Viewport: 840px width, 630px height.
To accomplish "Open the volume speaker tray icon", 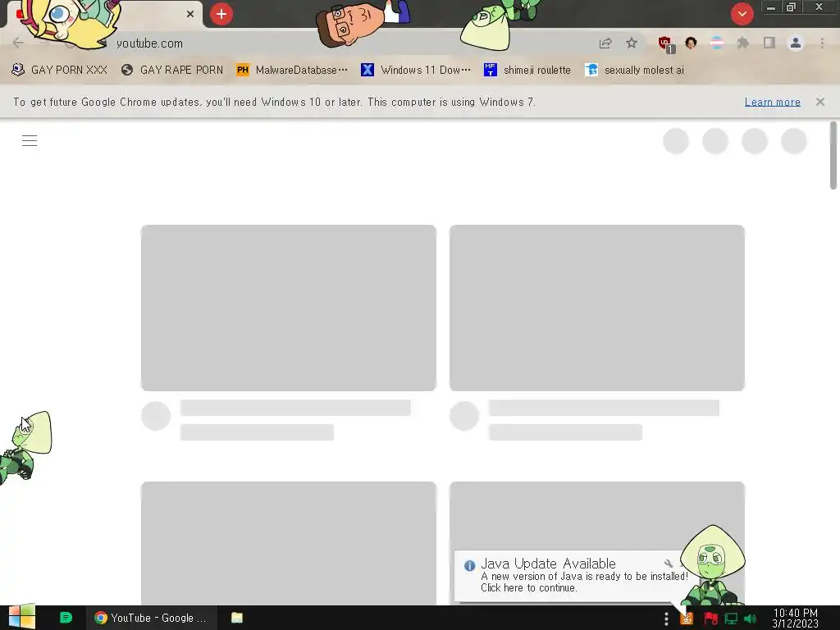I will click(x=750, y=619).
